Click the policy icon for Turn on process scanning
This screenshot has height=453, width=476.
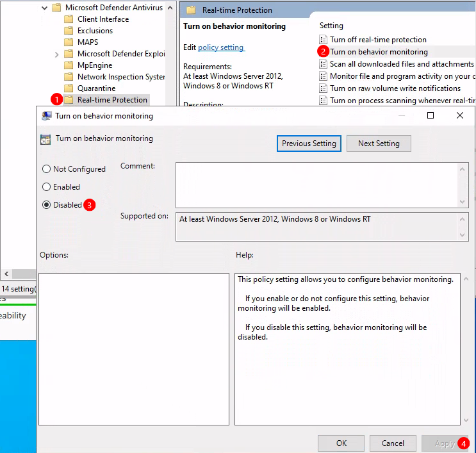point(323,101)
